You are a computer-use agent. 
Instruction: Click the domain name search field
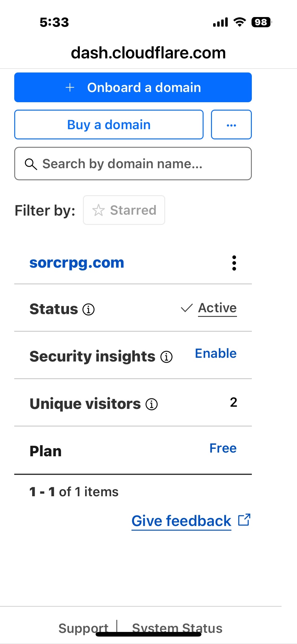pos(133,164)
